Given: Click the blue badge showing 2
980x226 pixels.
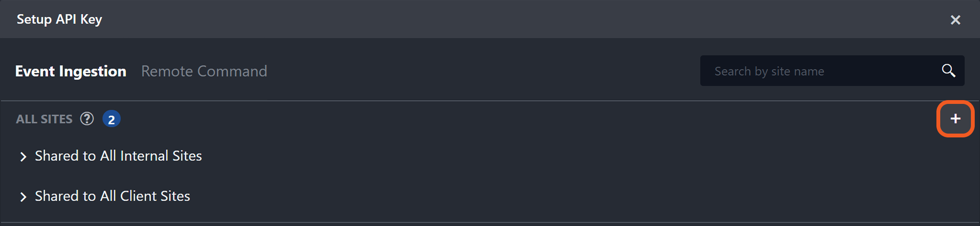Looking at the screenshot, I should click(111, 119).
